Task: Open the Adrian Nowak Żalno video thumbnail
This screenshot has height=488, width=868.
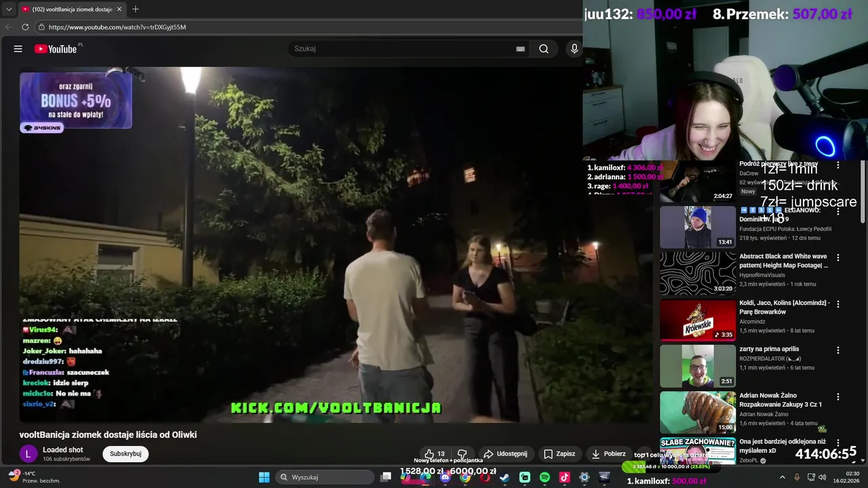Action: pos(698,412)
